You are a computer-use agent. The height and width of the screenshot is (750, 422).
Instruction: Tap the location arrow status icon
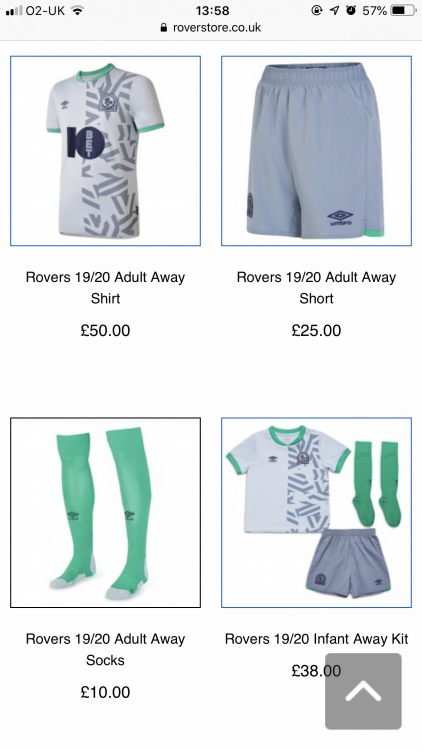[x=334, y=10]
